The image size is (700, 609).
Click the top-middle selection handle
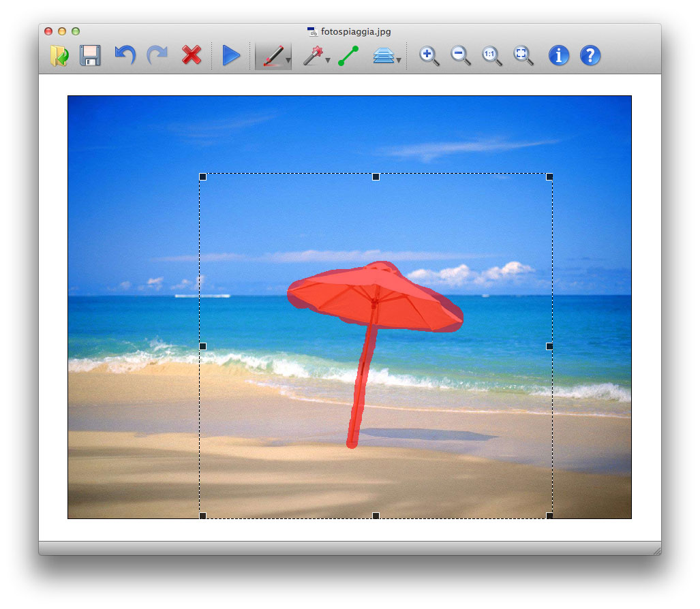click(376, 176)
